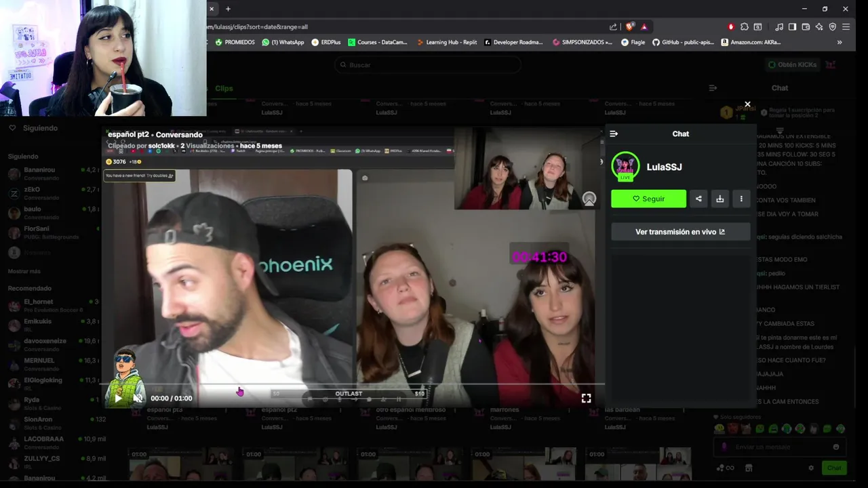Click Siguiendo heading with heart icon
This screenshot has width=868, height=488.
[x=33, y=128]
